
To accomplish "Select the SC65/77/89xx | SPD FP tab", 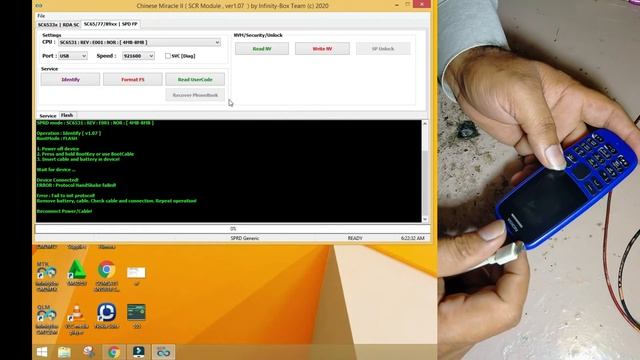I will pos(111,24).
